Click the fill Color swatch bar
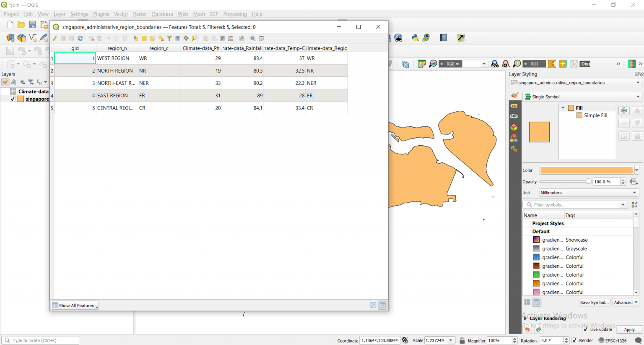The height and width of the screenshot is (345, 644). pos(586,170)
